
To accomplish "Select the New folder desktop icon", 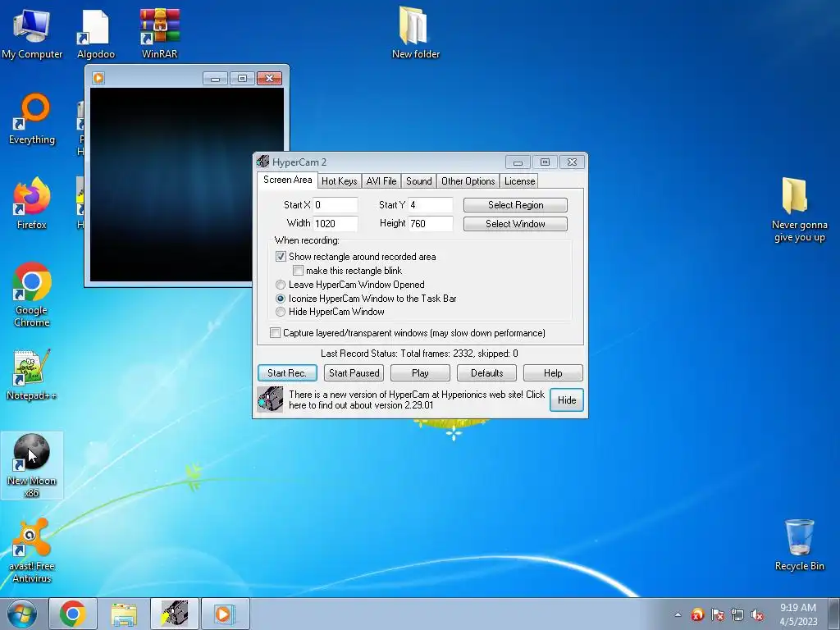I will pyautogui.click(x=415, y=33).
